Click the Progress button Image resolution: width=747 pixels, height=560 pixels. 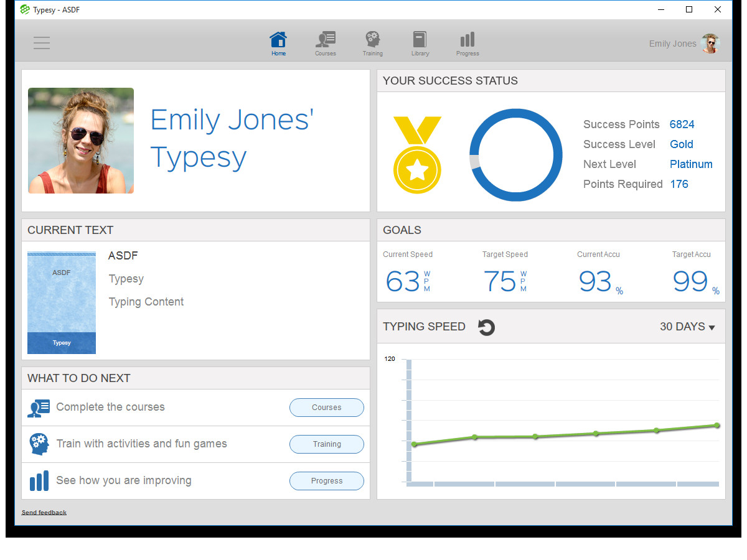tap(327, 481)
